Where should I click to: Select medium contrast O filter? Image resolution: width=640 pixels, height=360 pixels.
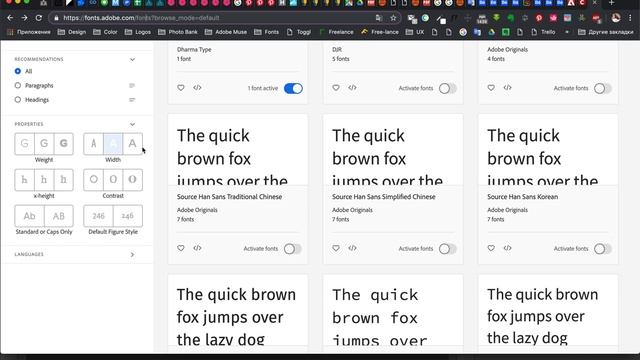(113, 180)
